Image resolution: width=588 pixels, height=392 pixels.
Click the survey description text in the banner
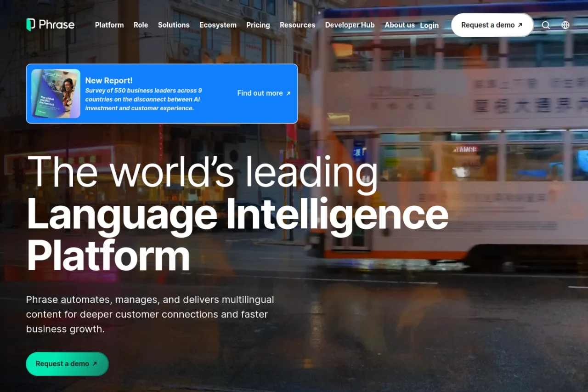point(143,99)
